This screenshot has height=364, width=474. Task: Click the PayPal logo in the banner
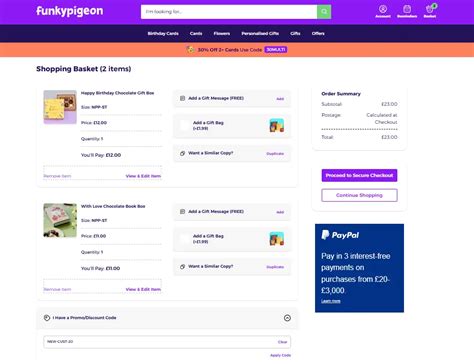[x=340, y=235]
